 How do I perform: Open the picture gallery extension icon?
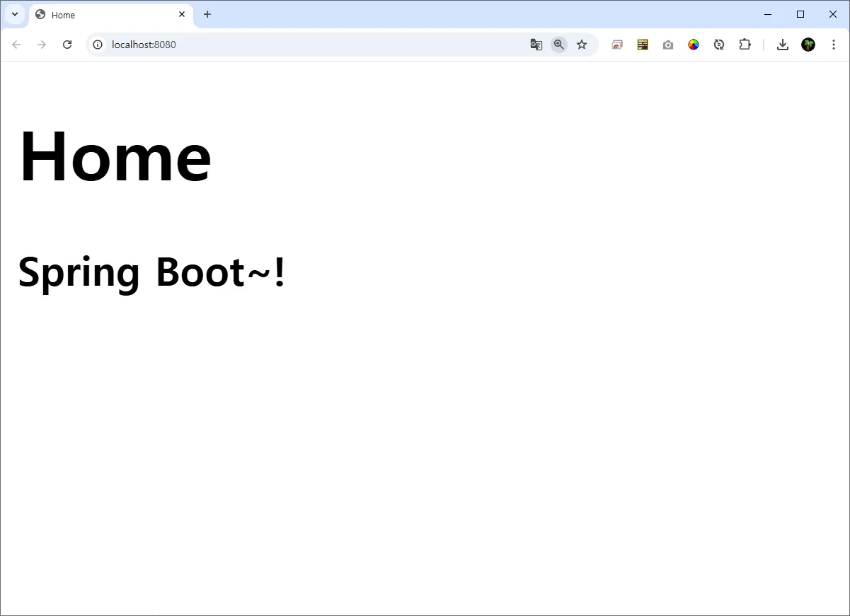617,45
